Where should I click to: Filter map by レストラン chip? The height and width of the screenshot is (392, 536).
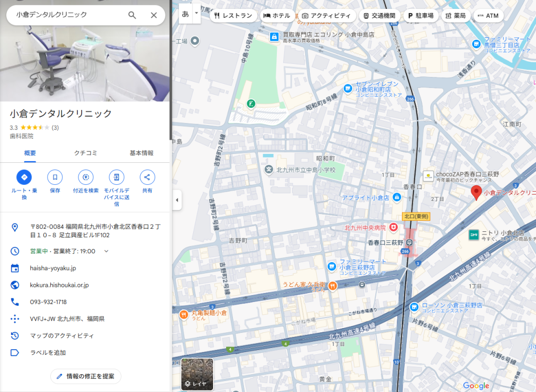(233, 16)
